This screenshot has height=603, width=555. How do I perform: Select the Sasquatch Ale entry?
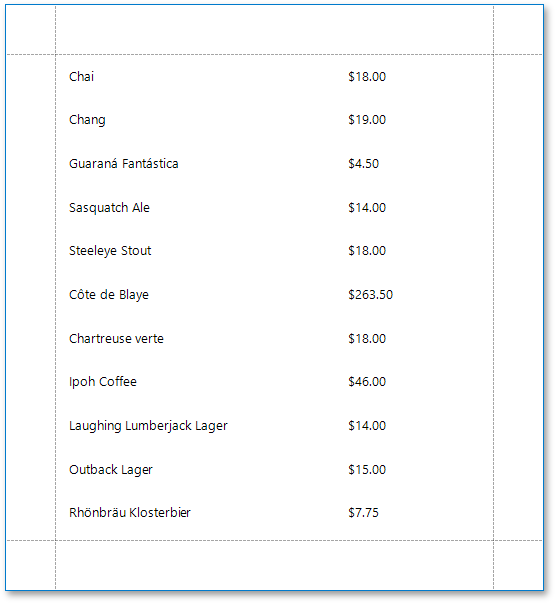109,208
